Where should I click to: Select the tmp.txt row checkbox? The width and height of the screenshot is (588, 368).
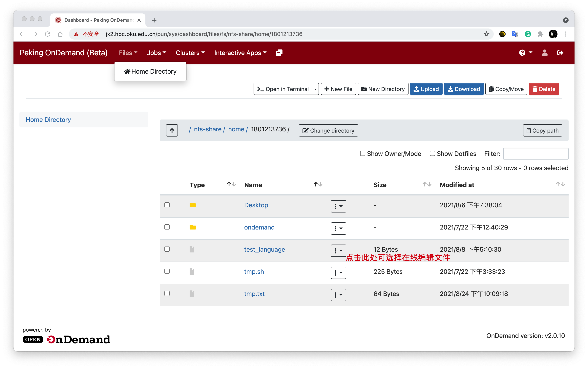pos(167,293)
